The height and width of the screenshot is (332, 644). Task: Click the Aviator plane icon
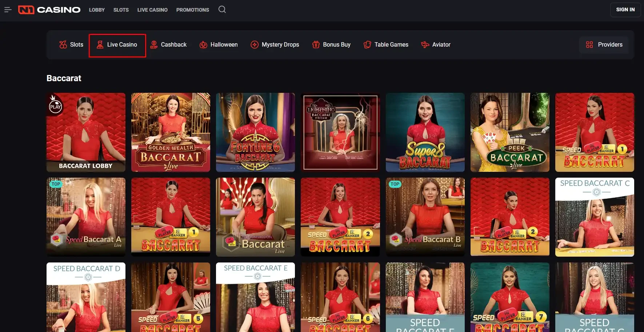click(x=425, y=45)
